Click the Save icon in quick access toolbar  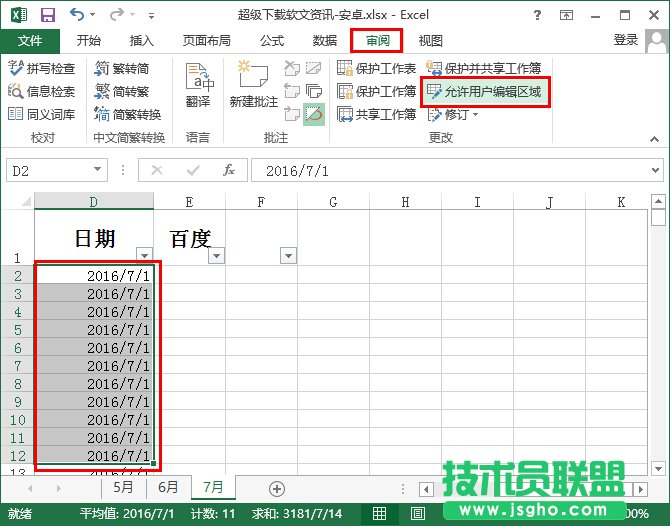click(48, 15)
